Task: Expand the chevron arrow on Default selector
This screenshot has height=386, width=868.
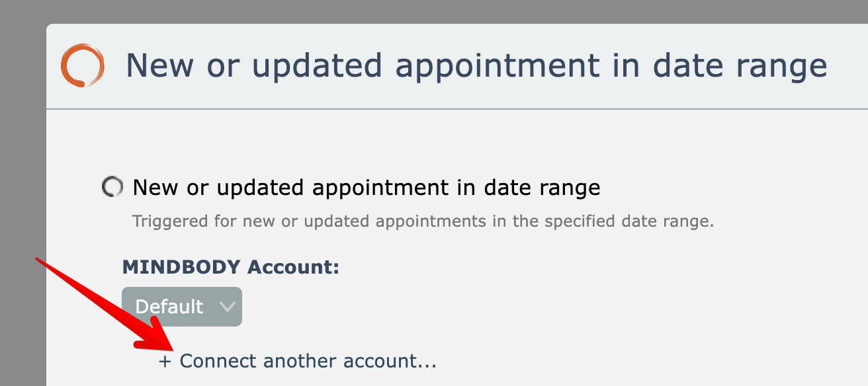Action: point(227,307)
